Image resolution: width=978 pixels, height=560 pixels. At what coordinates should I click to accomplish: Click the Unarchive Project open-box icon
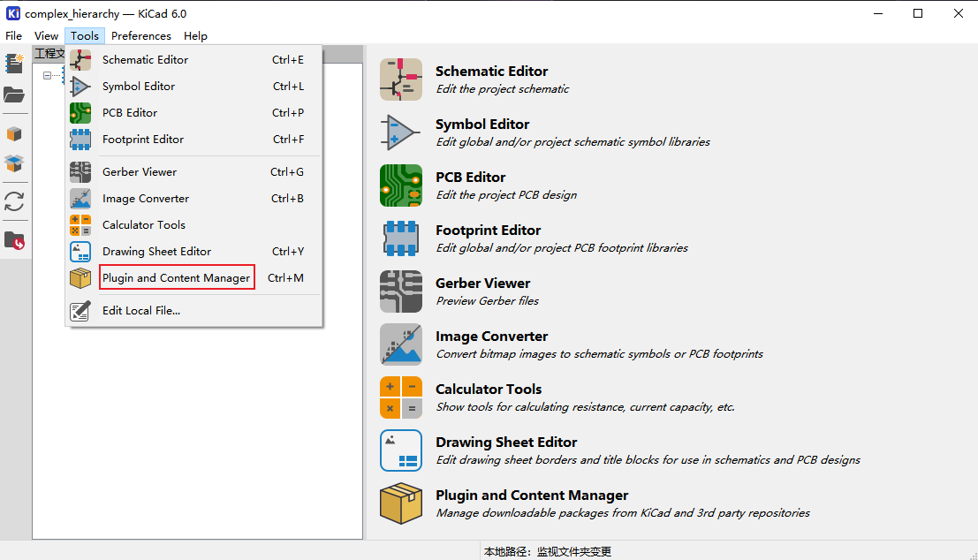(14, 163)
